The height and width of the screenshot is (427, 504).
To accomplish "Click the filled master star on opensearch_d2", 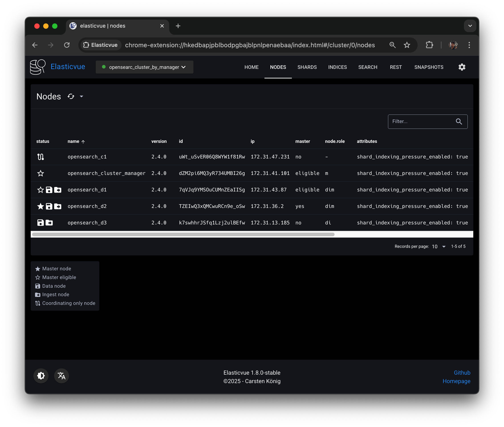I will pos(41,206).
